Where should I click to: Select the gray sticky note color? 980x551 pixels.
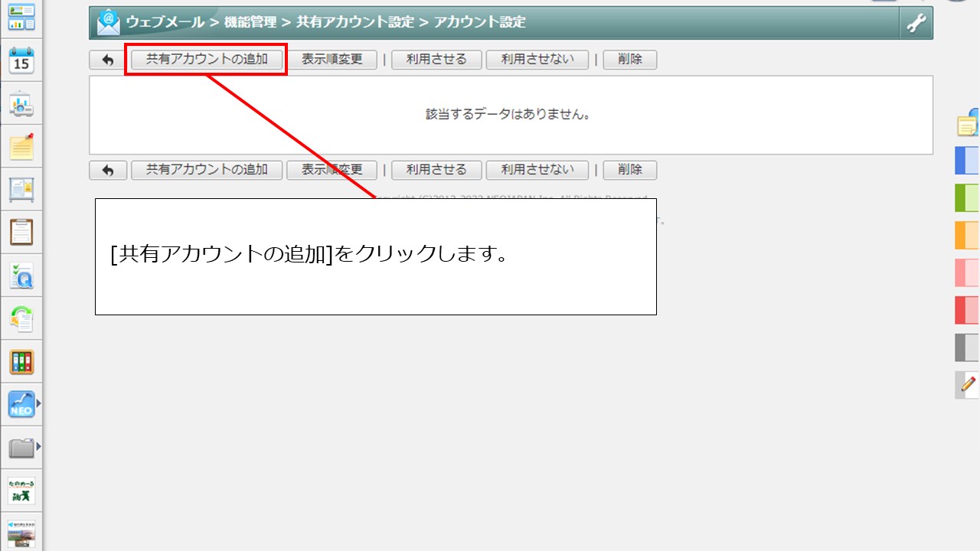pyautogui.click(x=967, y=347)
